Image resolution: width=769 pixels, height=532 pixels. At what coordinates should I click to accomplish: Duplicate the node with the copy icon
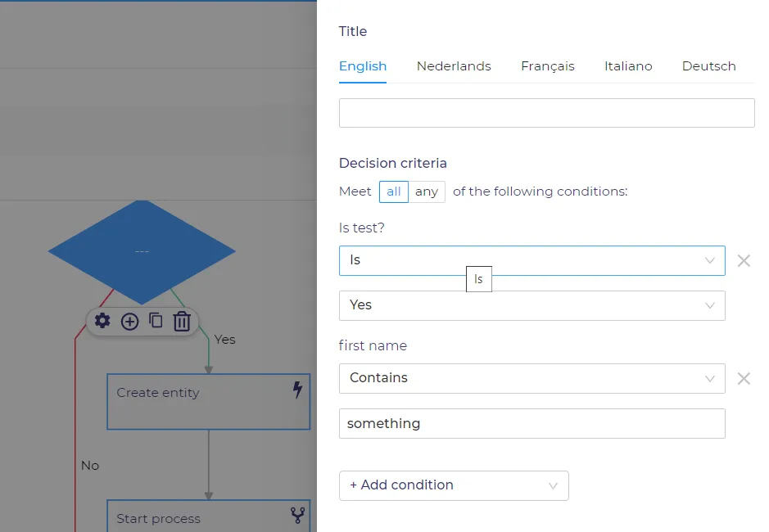point(156,321)
